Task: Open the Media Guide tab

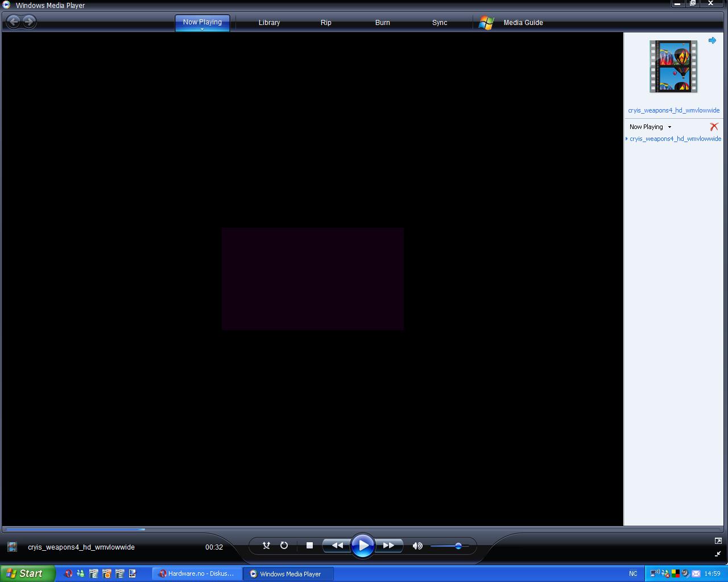Action: 523,23
